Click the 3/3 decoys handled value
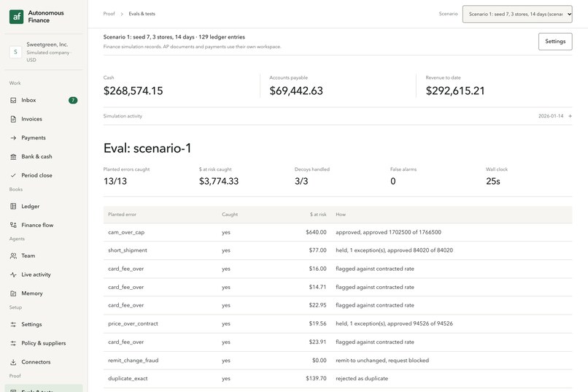The height and width of the screenshot is (392, 588). tap(301, 181)
